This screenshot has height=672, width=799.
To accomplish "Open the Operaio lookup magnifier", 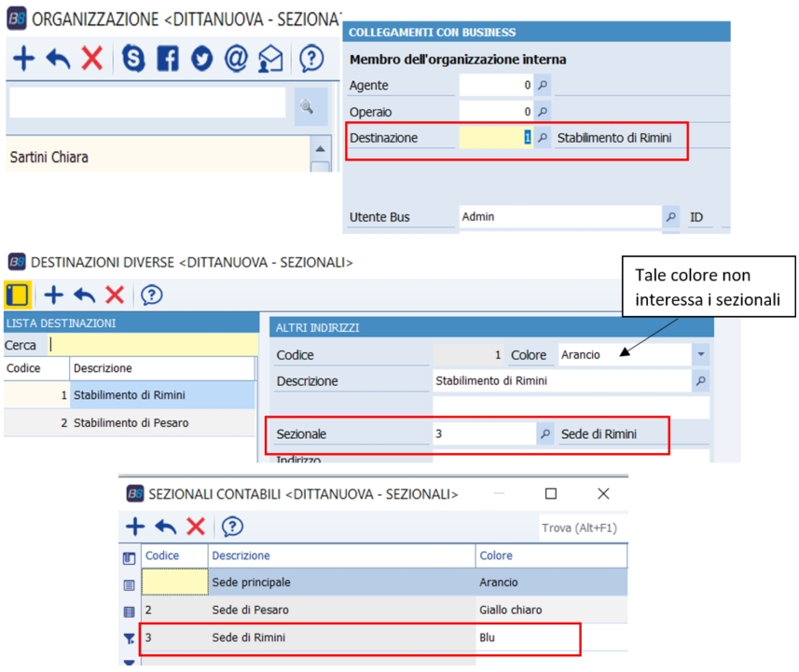I will [x=543, y=111].
